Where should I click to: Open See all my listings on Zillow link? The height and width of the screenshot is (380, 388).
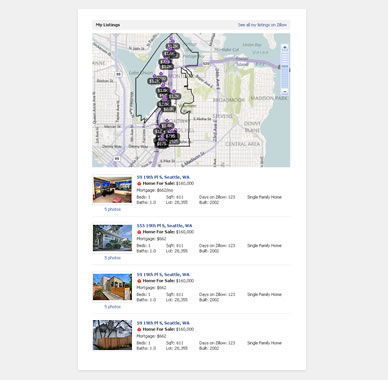tap(262, 25)
